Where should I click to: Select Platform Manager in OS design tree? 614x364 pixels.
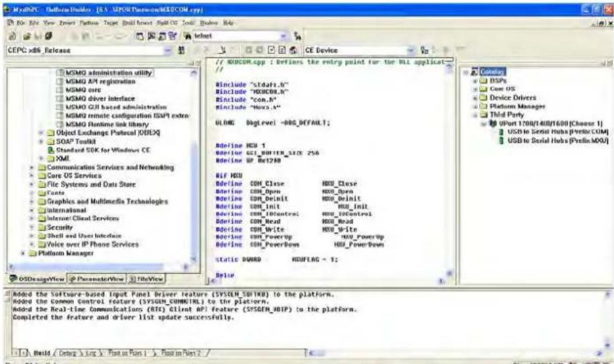(66, 253)
